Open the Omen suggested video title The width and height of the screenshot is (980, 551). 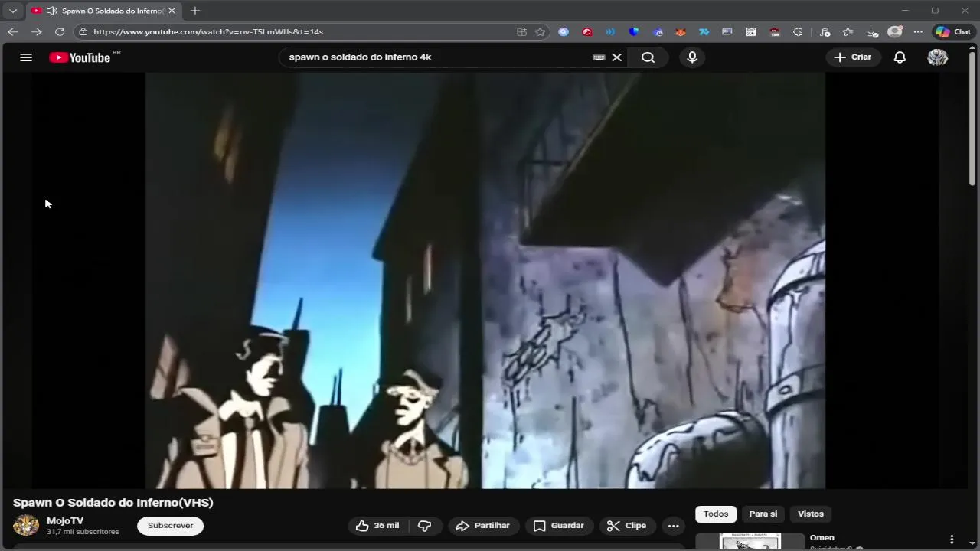pos(822,537)
